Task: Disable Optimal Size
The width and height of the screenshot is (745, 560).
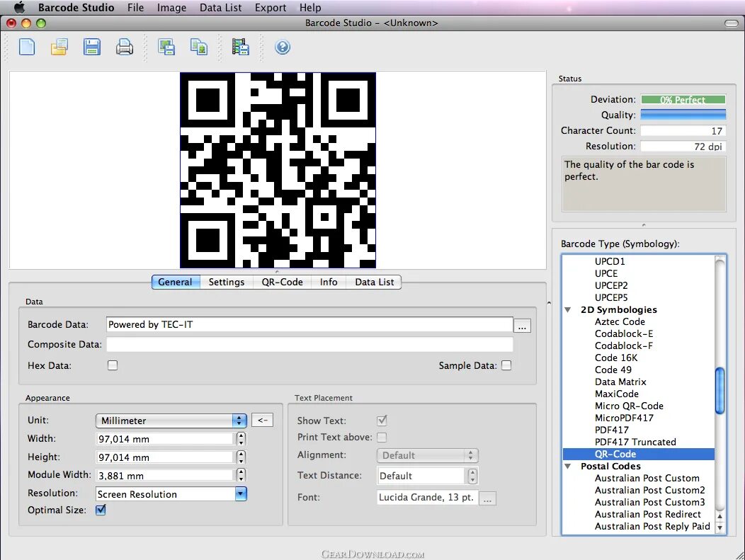Action: coord(101,510)
